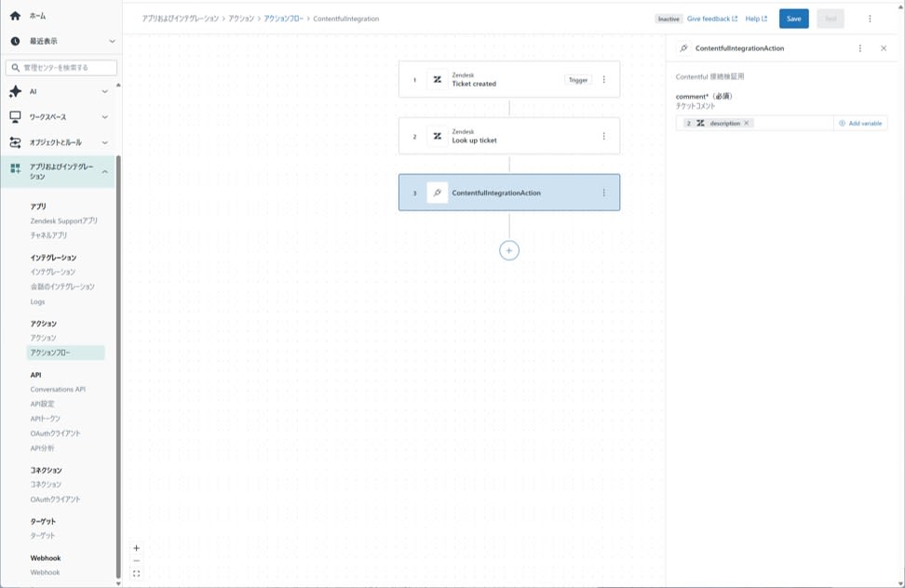Click Actions breadcrumb
Screen dimensions: 905x588
241,19
